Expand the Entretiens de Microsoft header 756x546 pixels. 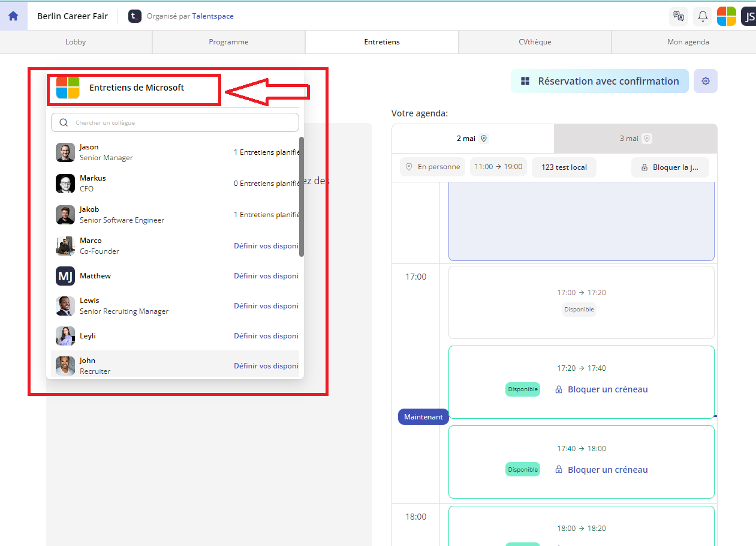pos(136,88)
